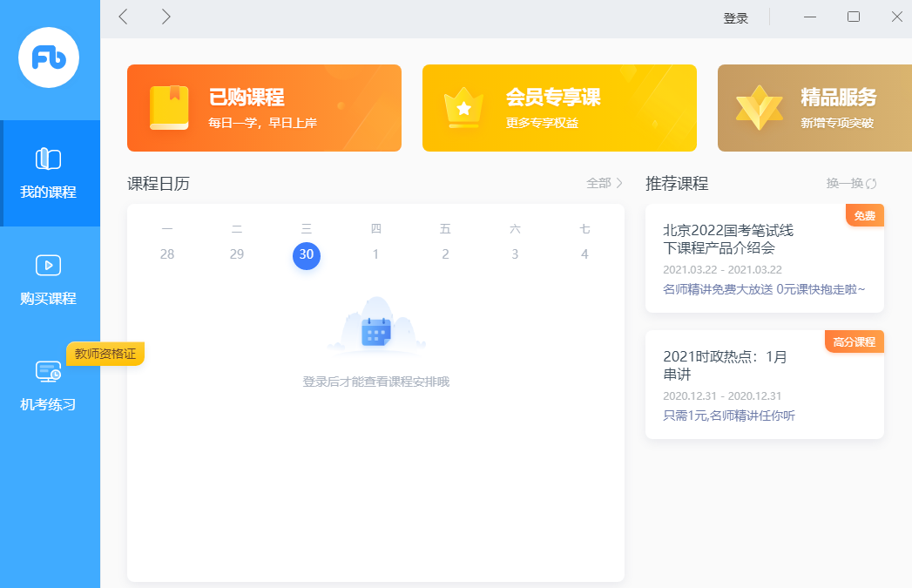The width and height of the screenshot is (912, 588).
Task: Click weekday label 五
Action: tap(445, 228)
